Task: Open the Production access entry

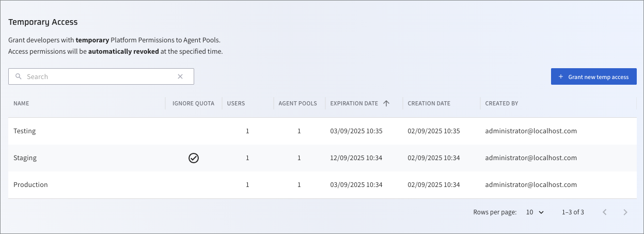Action: [x=30, y=185]
